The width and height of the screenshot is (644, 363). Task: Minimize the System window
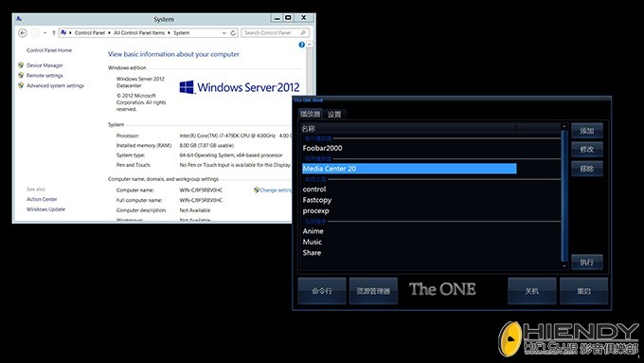[x=277, y=18]
